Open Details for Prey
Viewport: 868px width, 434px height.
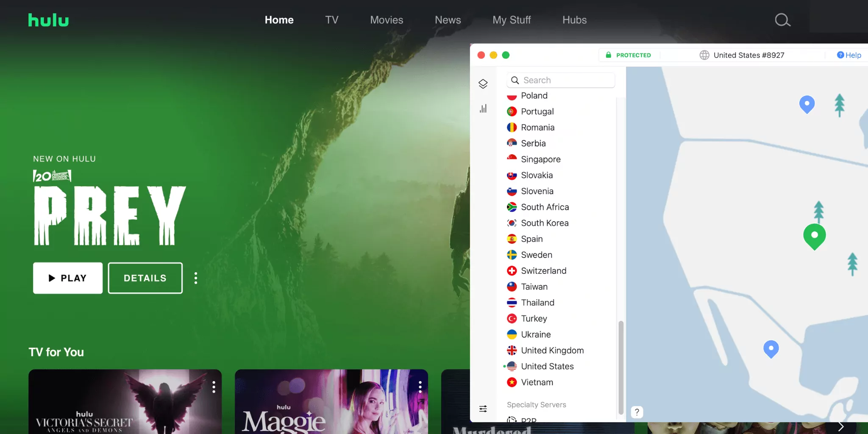tap(145, 278)
